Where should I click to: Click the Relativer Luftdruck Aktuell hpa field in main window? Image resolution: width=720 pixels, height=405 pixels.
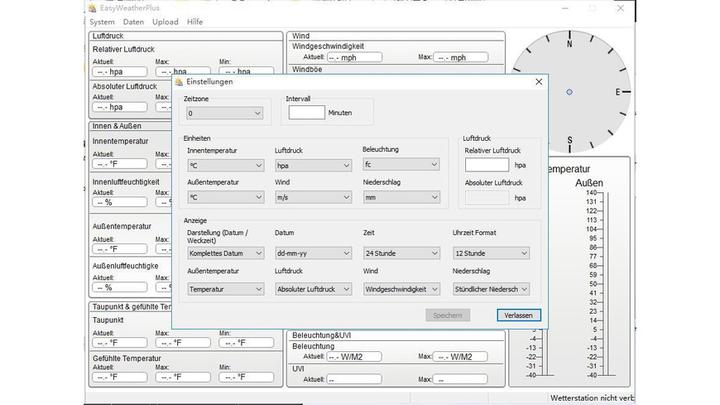pos(119,72)
